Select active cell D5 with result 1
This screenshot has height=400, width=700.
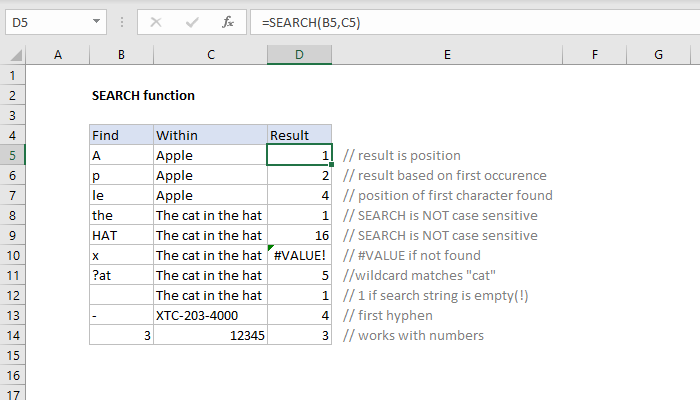pyautogui.click(x=299, y=155)
